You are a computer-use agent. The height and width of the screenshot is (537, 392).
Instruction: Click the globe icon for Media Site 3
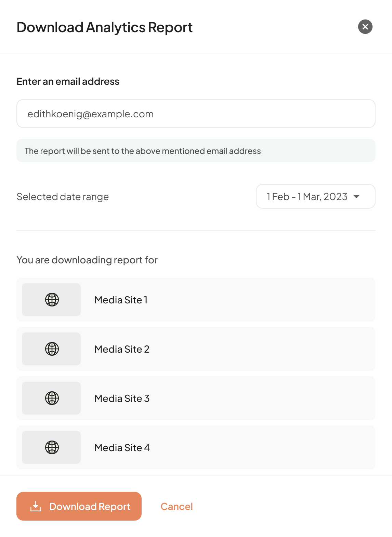[x=52, y=398]
